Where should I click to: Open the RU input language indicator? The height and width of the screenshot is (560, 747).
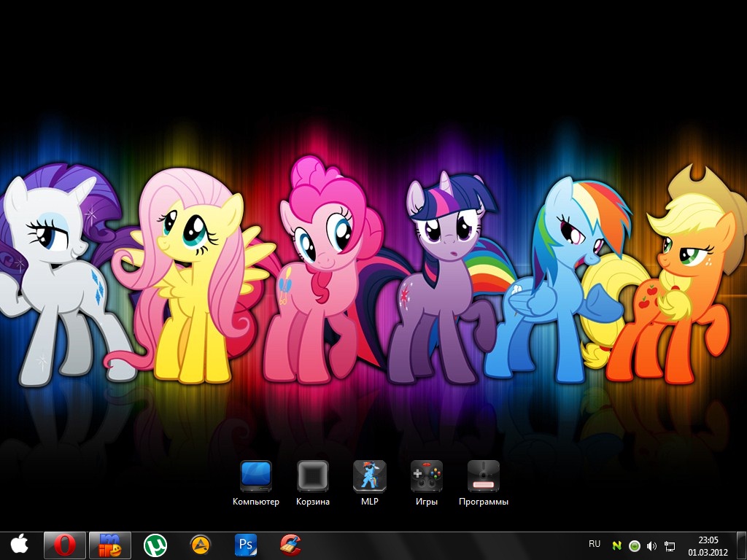point(594,544)
